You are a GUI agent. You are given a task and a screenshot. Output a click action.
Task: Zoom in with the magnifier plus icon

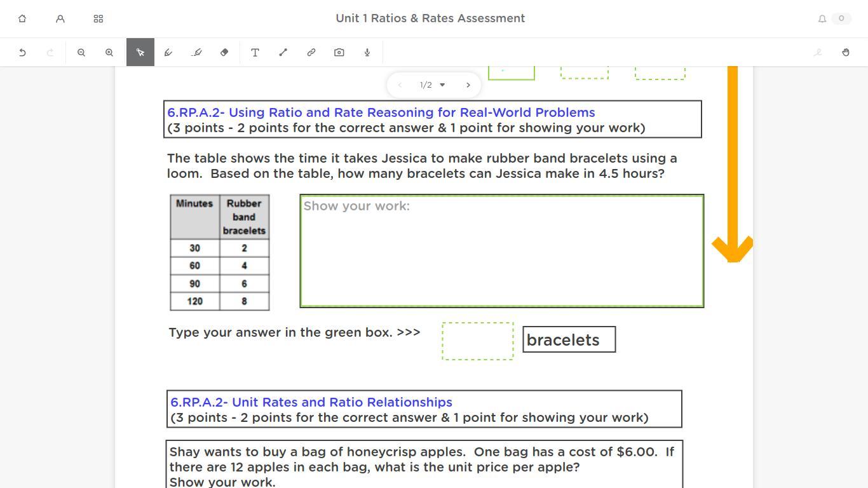pyautogui.click(x=109, y=53)
